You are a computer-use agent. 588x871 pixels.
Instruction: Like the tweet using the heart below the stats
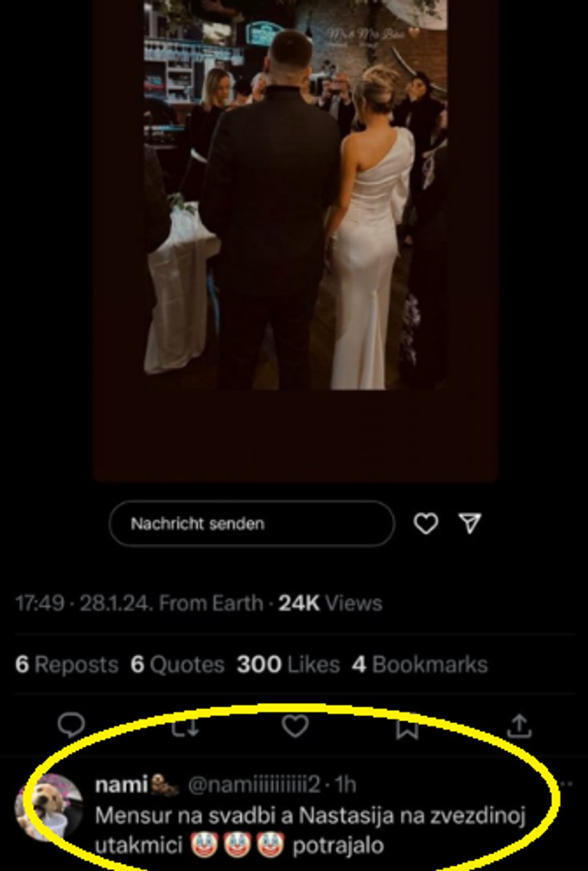[295, 726]
